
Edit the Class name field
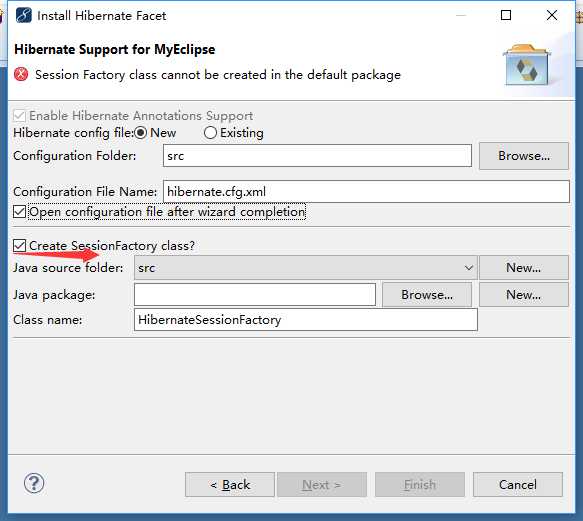point(306,320)
